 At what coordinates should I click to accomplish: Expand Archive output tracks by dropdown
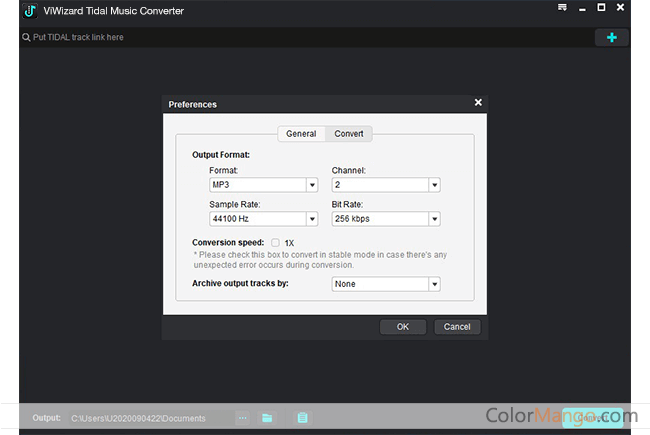point(434,284)
